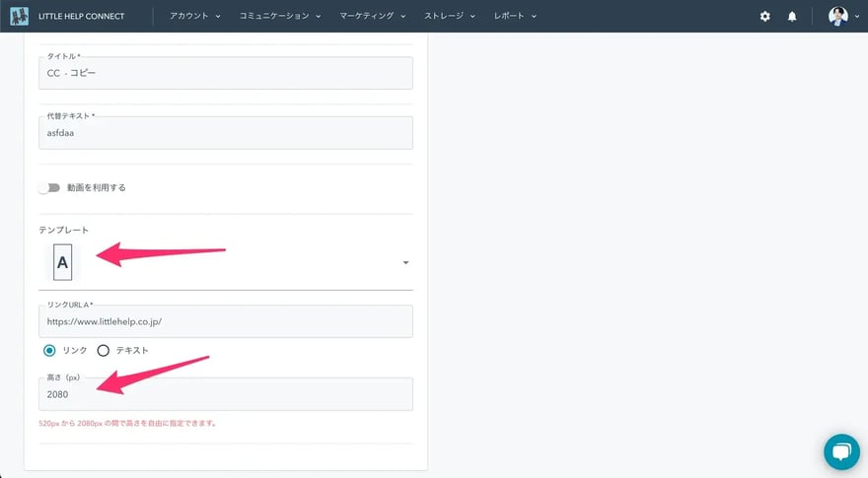868x478 pixels.
Task: Open the マーケティング menu
Action: tap(378, 17)
